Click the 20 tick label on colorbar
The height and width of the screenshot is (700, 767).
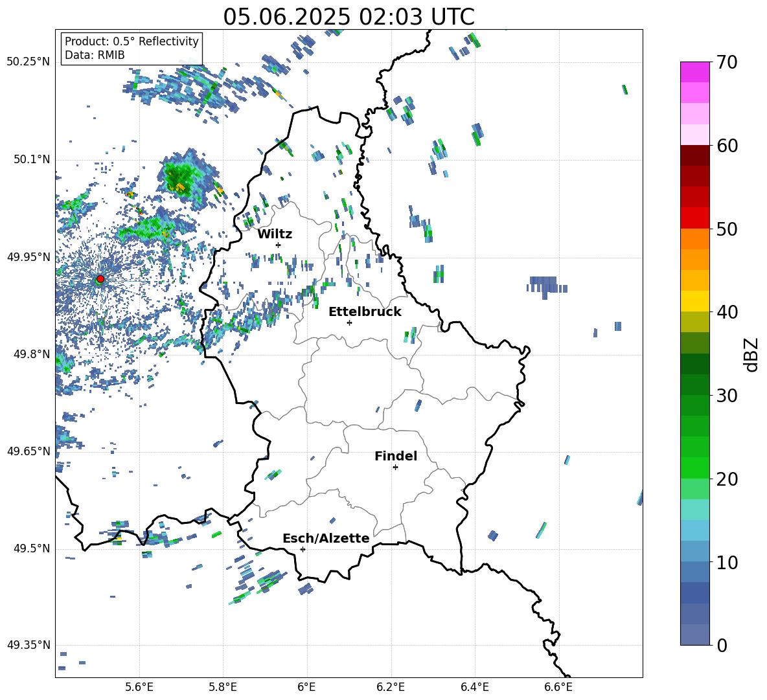pos(727,479)
